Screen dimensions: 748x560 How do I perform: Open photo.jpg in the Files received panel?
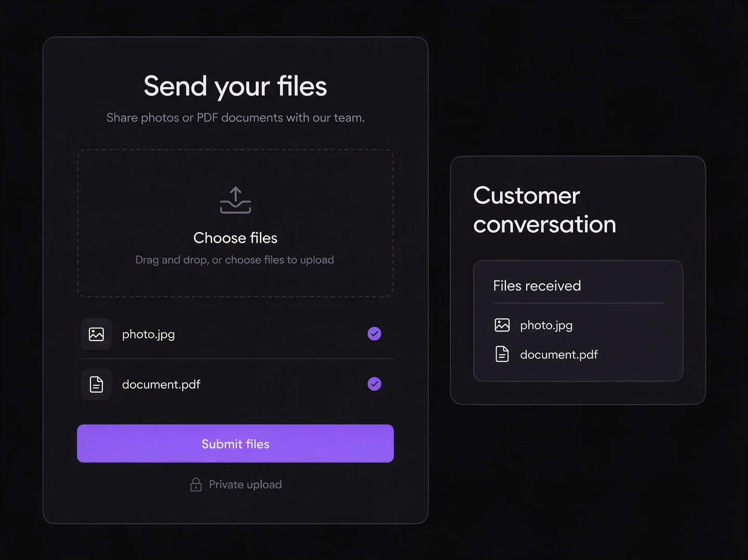point(546,326)
